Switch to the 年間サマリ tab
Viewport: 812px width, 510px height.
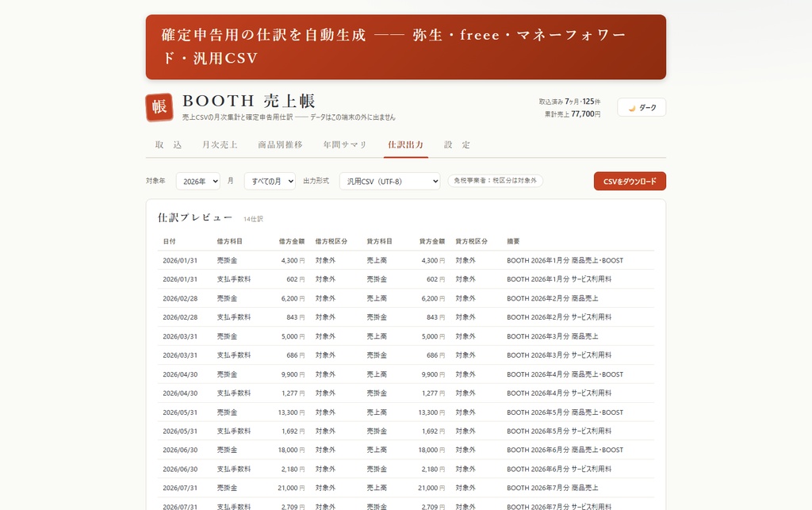pyautogui.click(x=345, y=145)
